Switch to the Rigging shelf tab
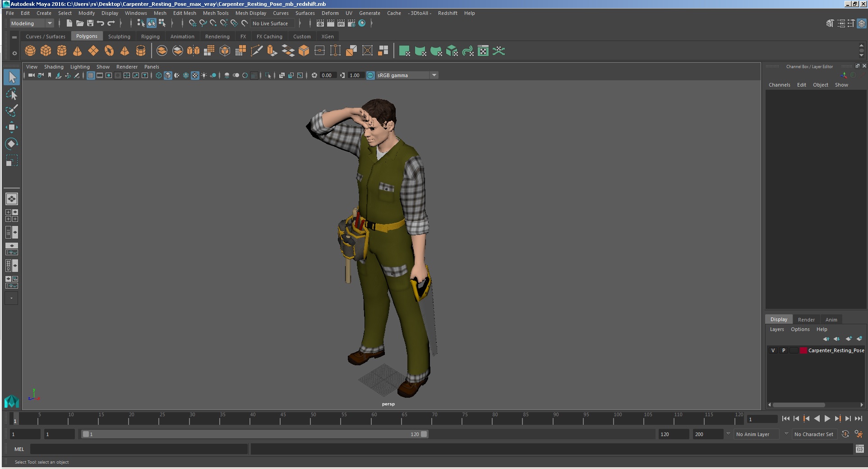Image resolution: width=868 pixels, height=469 pixels. click(x=150, y=37)
